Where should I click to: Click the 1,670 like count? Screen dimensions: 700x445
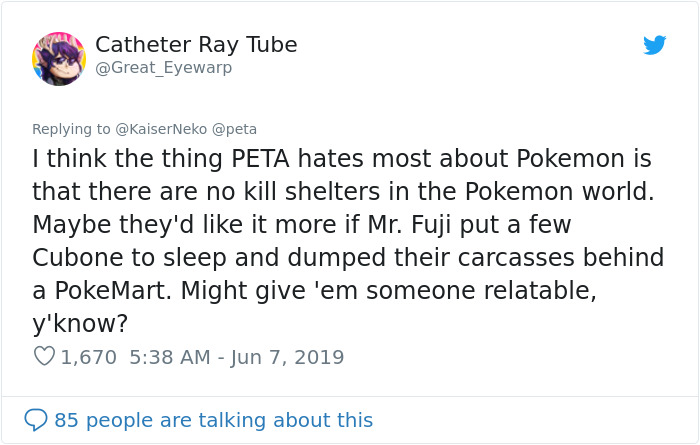coord(89,356)
